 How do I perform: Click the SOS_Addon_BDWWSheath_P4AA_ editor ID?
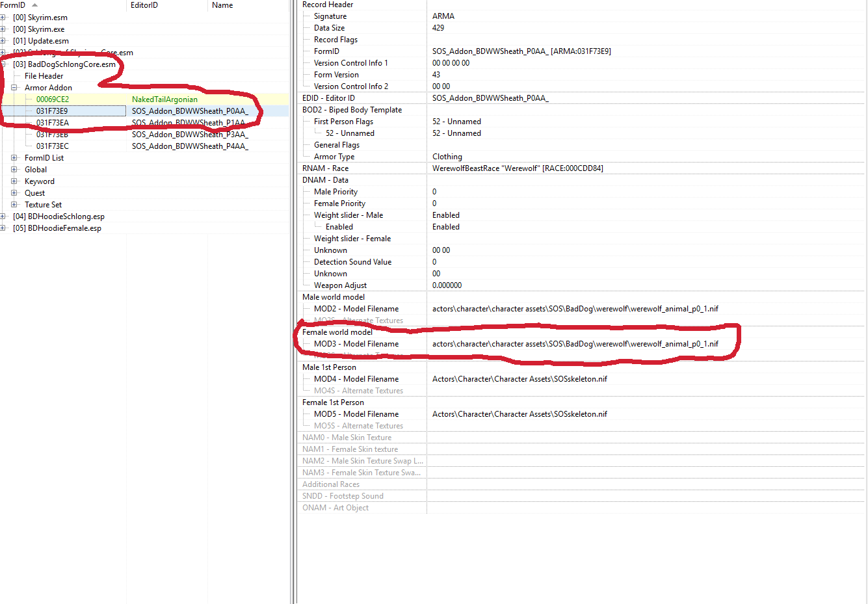pos(190,146)
